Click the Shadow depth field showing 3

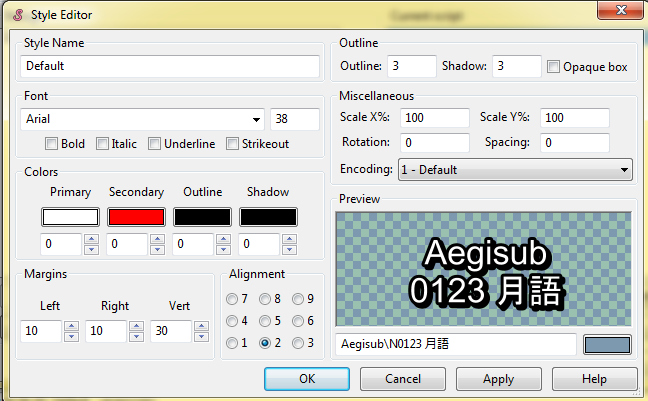517,66
